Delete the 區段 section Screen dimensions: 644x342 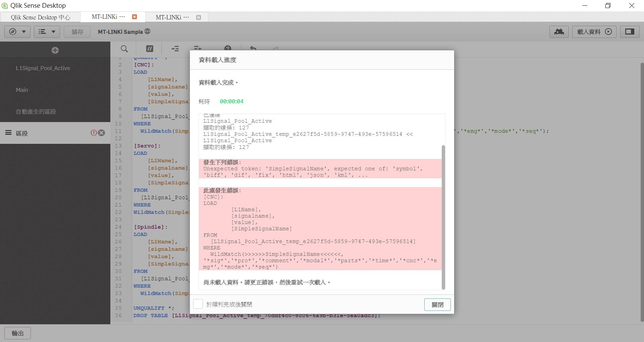[x=102, y=133]
